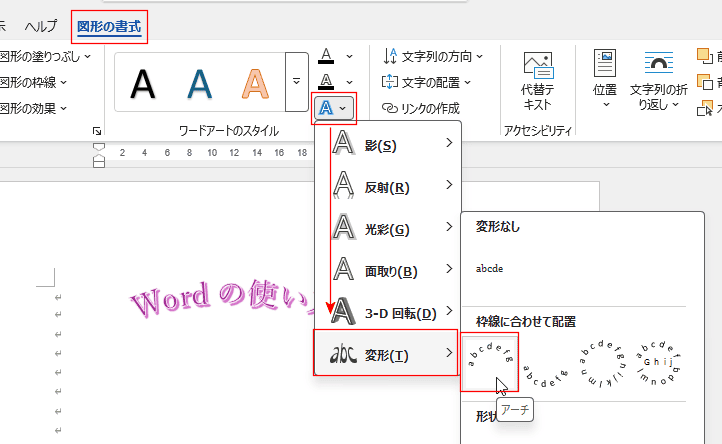Image resolution: width=722 pixels, height=444 pixels.
Task: Open the 光彩(G) glow submenu
Action: [x=388, y=229]
